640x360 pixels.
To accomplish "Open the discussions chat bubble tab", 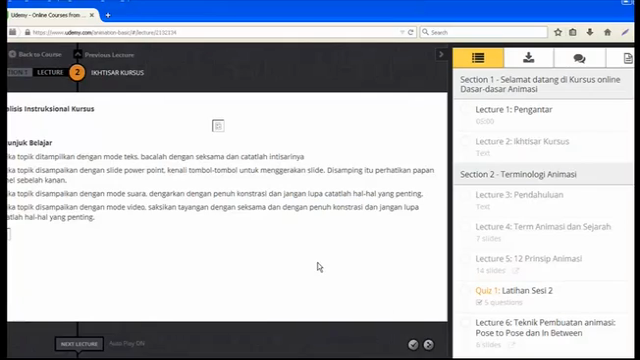I will tap(579, 58).
